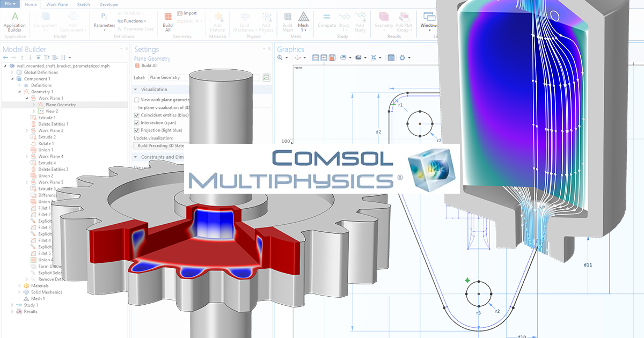The image size is (644, 338).
Task: Expand the Study 1 node
Action: click(13, 305)
